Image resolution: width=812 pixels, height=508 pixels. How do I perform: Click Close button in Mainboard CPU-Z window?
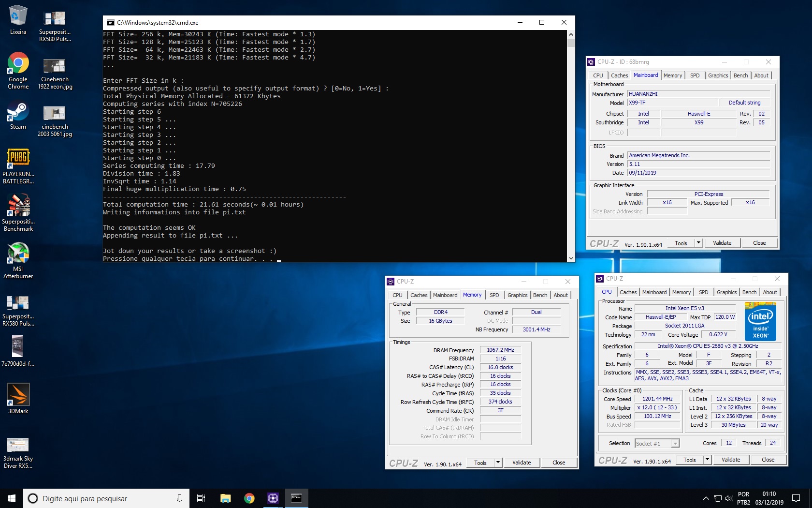[x=759, y=243]
